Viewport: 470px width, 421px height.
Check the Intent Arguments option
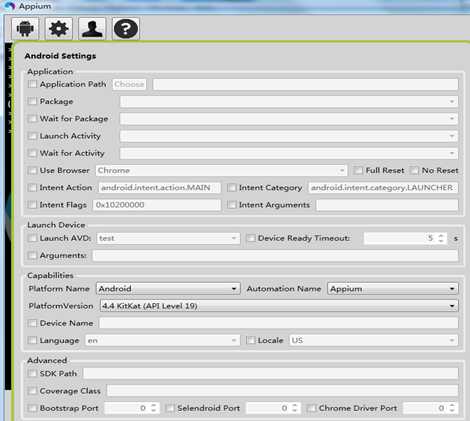click(232, 205)
